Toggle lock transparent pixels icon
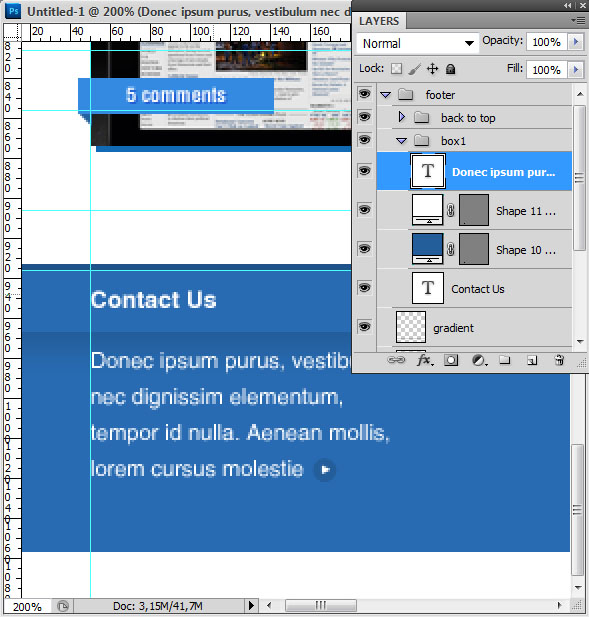Screen dimensions: 589x617 tap(396, 69)
